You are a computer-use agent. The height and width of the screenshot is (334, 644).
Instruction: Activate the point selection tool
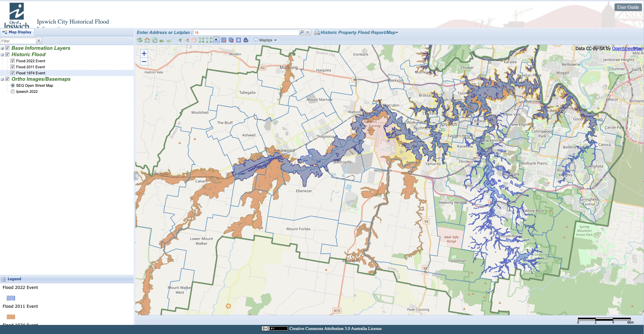point(216,40)
